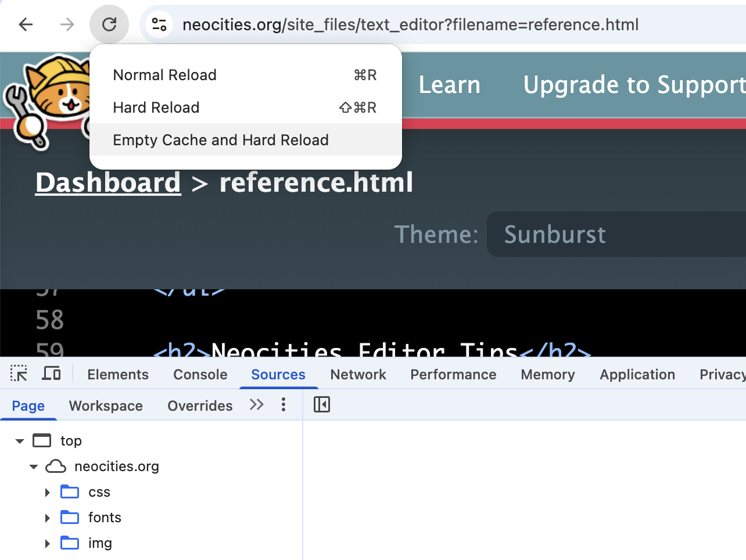
Task: Click the neocities.org cloud icon
Action: click(x=56, y=466)
